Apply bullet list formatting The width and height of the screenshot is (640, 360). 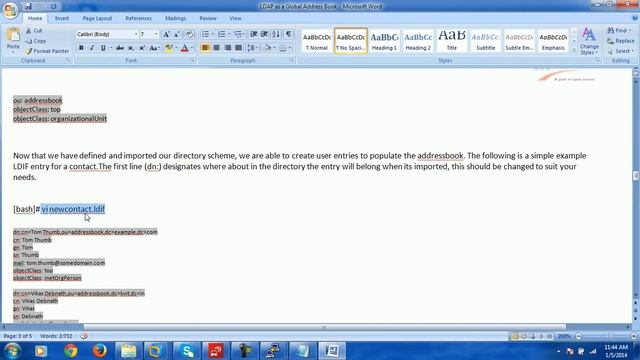point(205,34)
